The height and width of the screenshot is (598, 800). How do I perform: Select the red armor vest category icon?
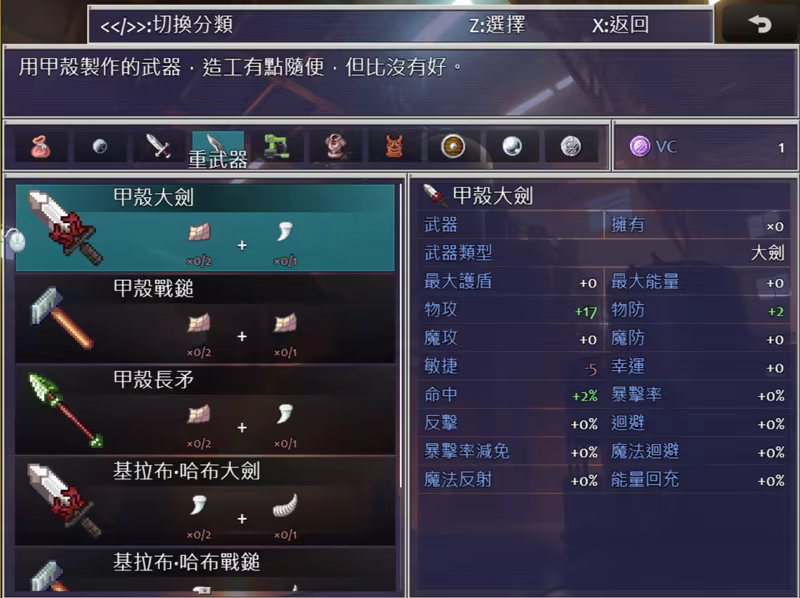[335, 147]
